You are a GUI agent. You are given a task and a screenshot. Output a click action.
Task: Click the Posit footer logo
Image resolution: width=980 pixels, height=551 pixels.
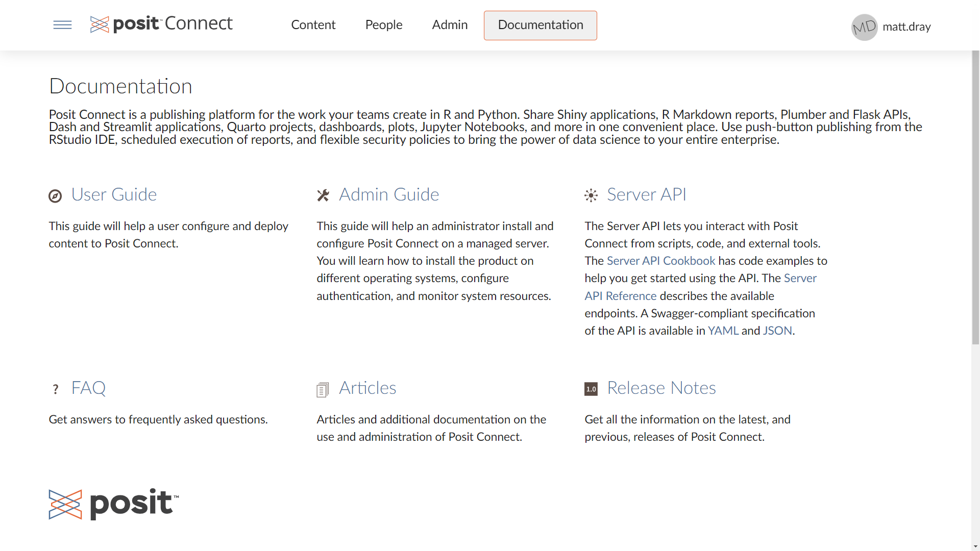coord(114,504)
